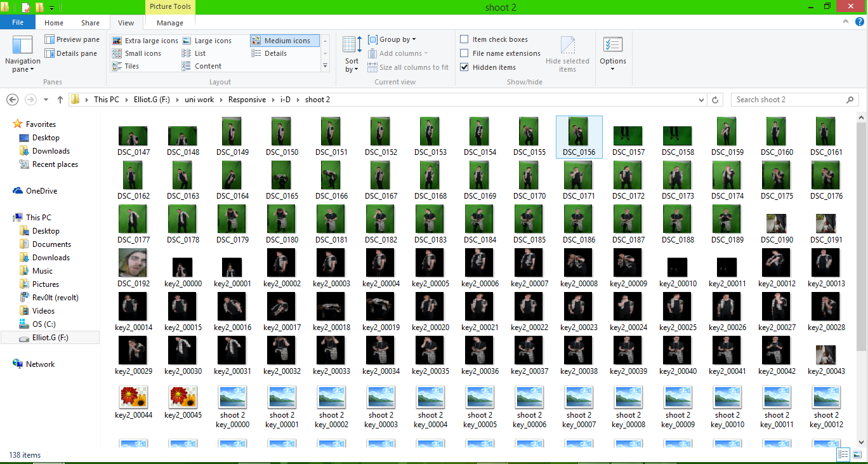The width and height of the screenshot is (868, 464).
Task: Open the Help question mark icon
Action: click(x=858, y=22)
